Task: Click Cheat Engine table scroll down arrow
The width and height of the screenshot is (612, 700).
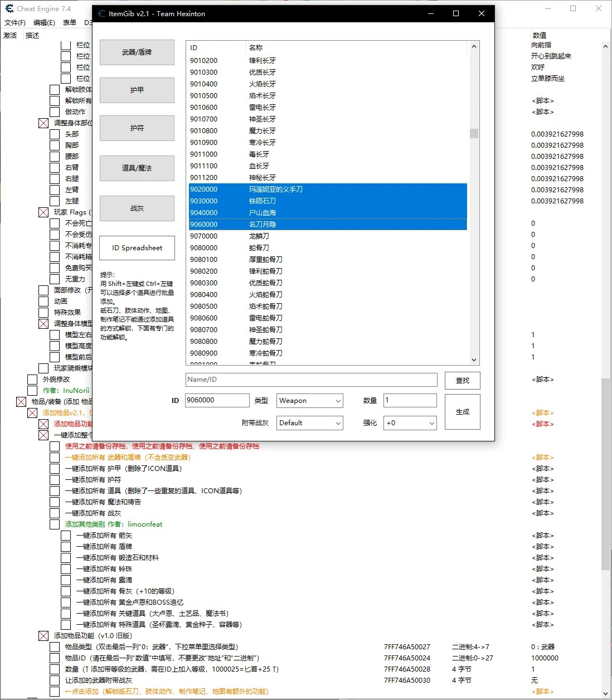Action: 605,694
